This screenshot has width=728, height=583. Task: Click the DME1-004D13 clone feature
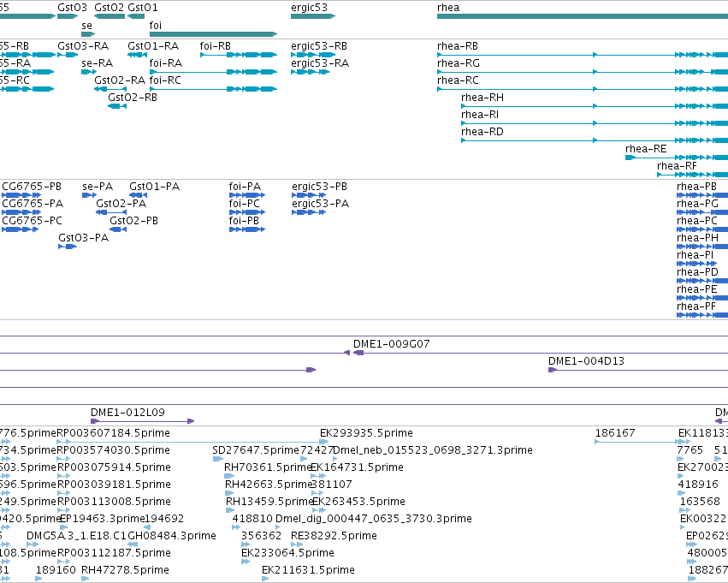[x=638, y=370]
